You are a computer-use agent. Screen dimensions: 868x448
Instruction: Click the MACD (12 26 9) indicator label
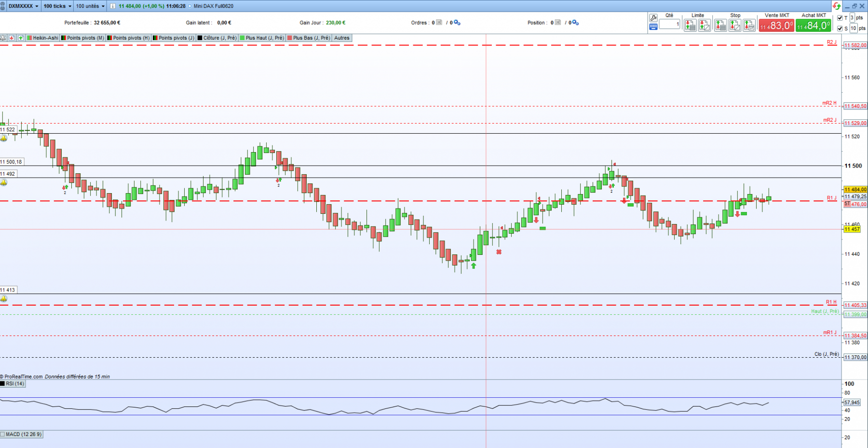[22, 434]
